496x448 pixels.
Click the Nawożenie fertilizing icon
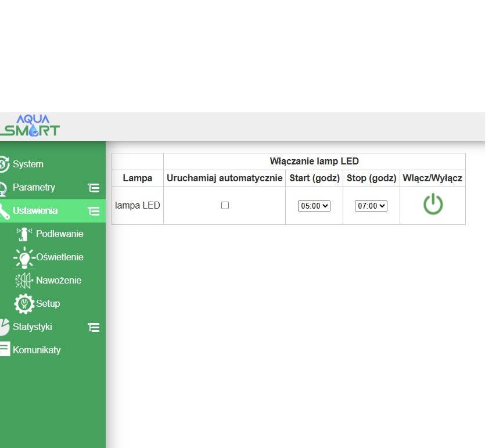pos(24,281)
